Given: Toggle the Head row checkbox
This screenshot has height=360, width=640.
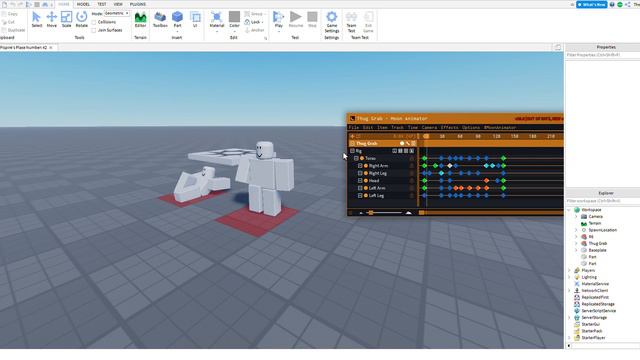Looking at the screenshot, I should pyautogui.click(x=360, y=180).
